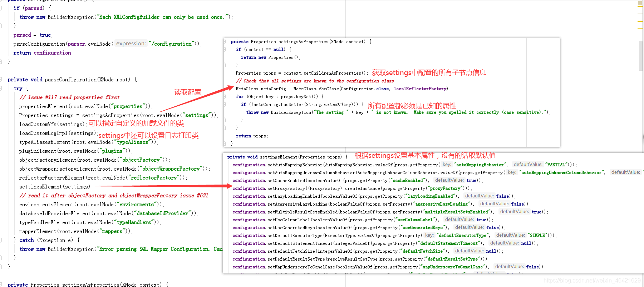Collapse the 'if (parsed) {' block fold marker

coord(1,8)
